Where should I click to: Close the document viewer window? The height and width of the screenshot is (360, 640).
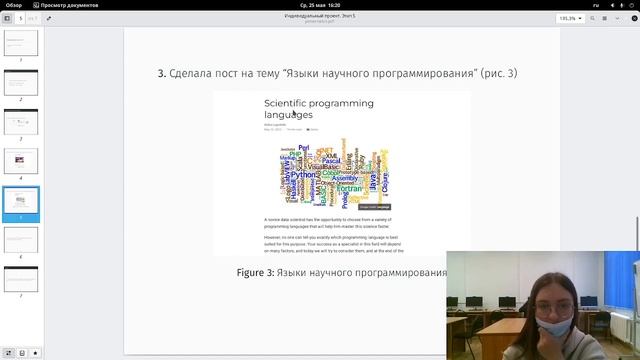[x=634, y=18]
